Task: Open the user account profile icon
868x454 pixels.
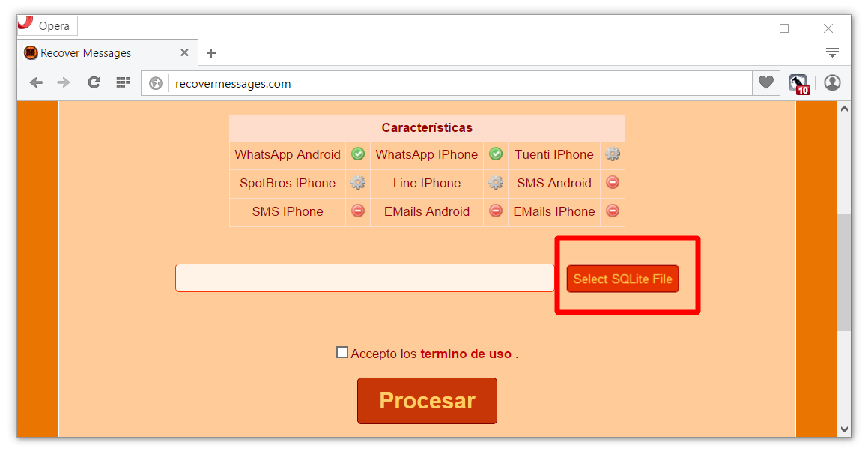Action: click(833, 82)
